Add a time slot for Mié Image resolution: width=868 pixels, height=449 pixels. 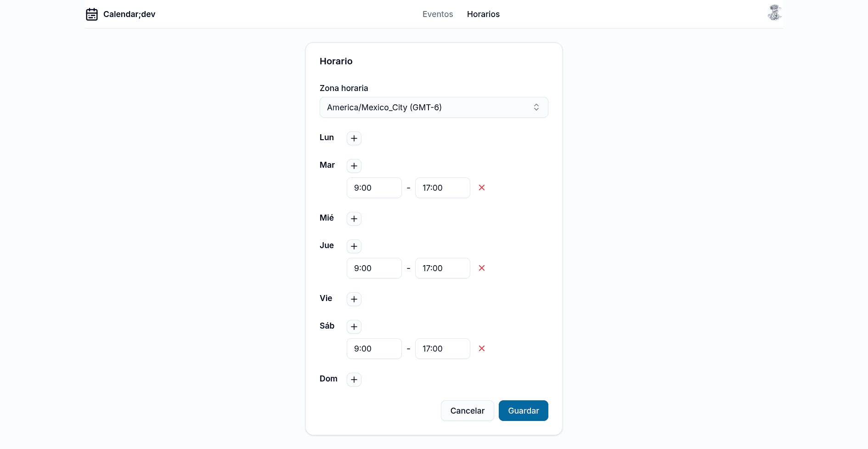[x=354, y=219]
